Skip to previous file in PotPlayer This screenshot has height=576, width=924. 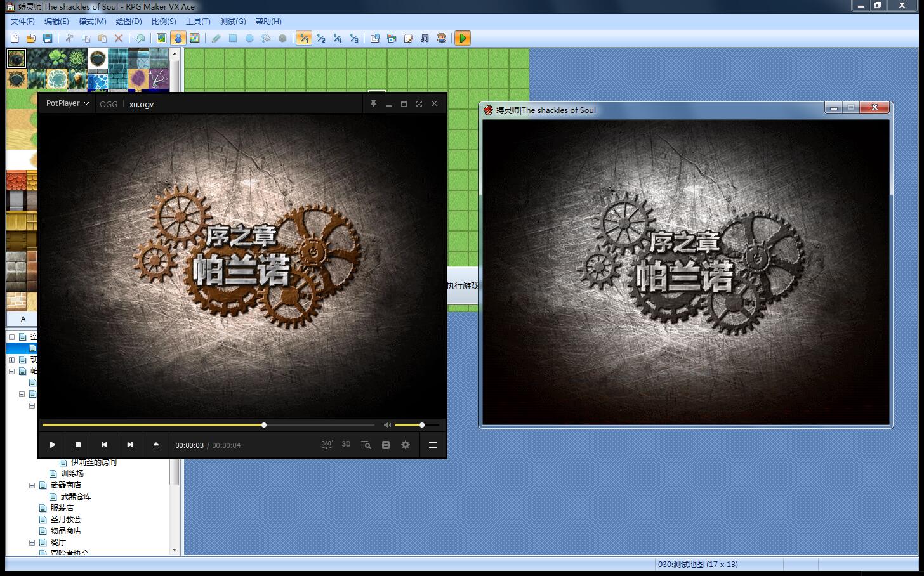pyautogui.click(x=104, y=445)
